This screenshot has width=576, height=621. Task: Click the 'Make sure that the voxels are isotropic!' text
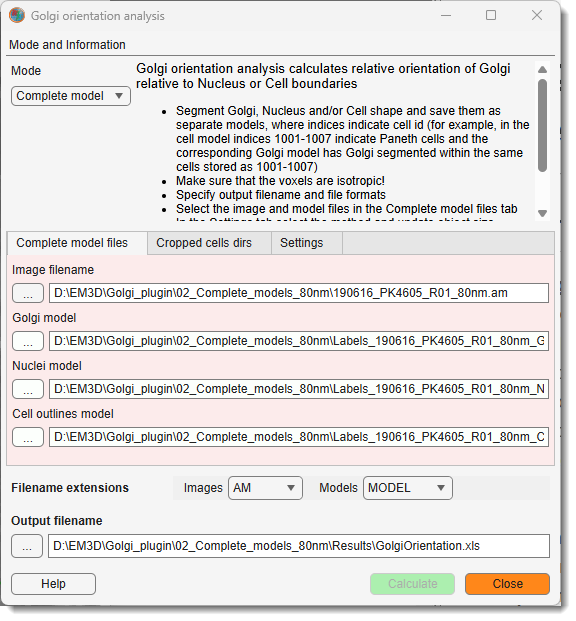pos(280,181)
